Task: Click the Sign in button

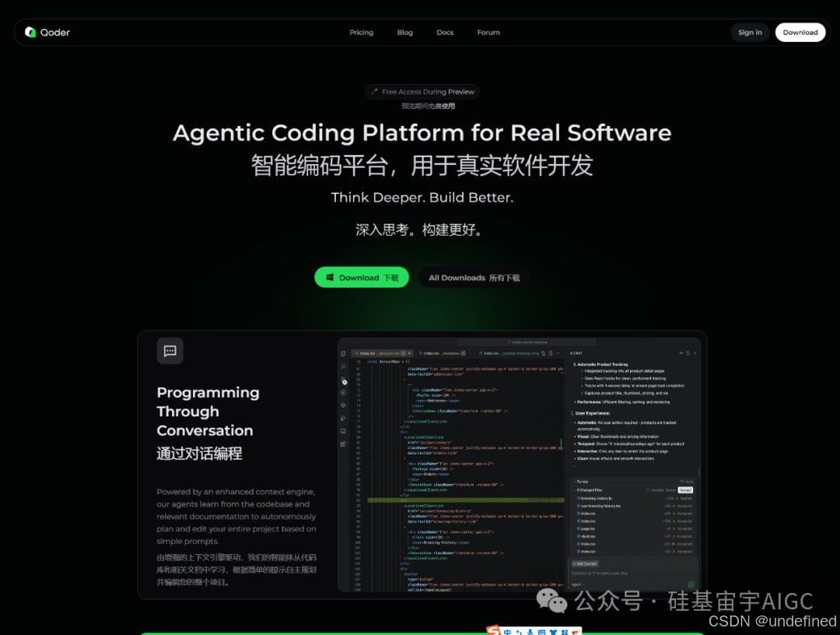Action: pos(750,32)
